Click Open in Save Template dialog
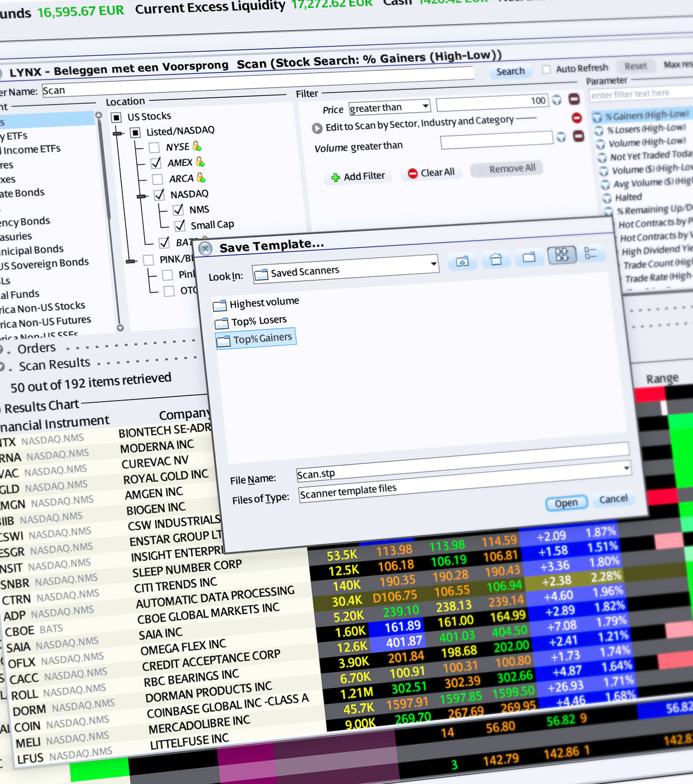This screenshot has height=784, width=693. [566, 503]
